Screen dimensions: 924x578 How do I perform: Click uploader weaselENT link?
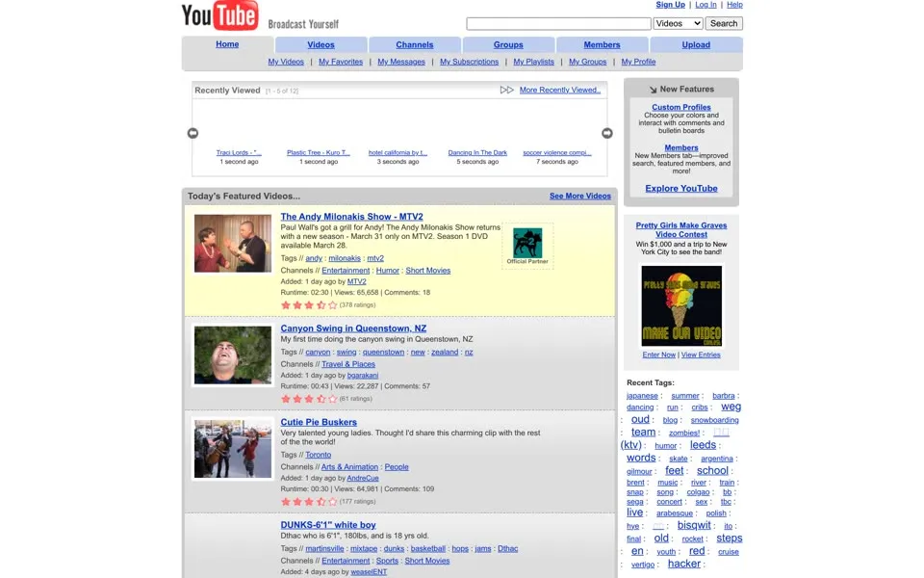369,572
